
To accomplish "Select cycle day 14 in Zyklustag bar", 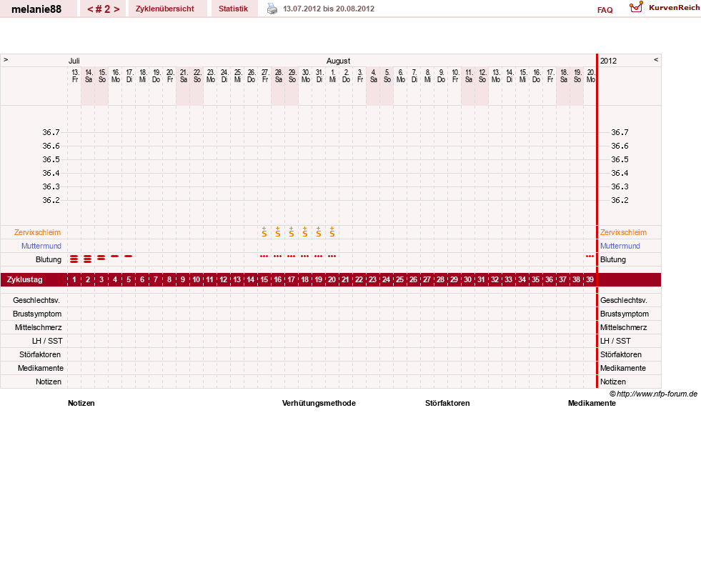I will coord(251,279).
